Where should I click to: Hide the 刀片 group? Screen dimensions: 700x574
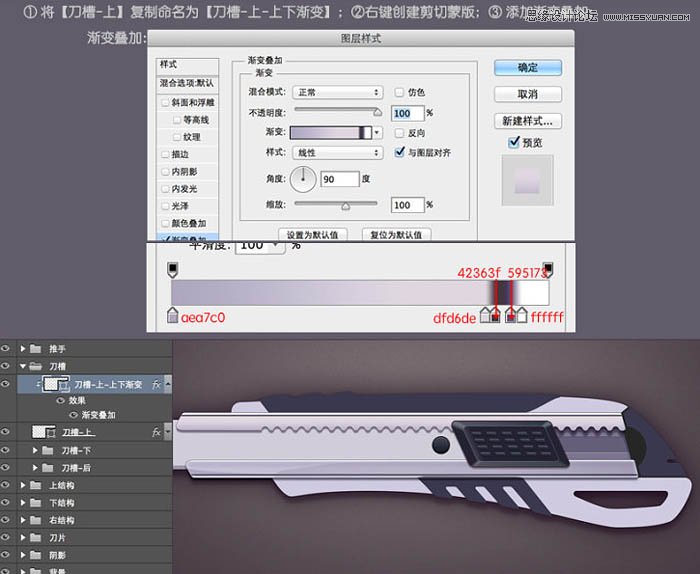[x=6, y=537]
